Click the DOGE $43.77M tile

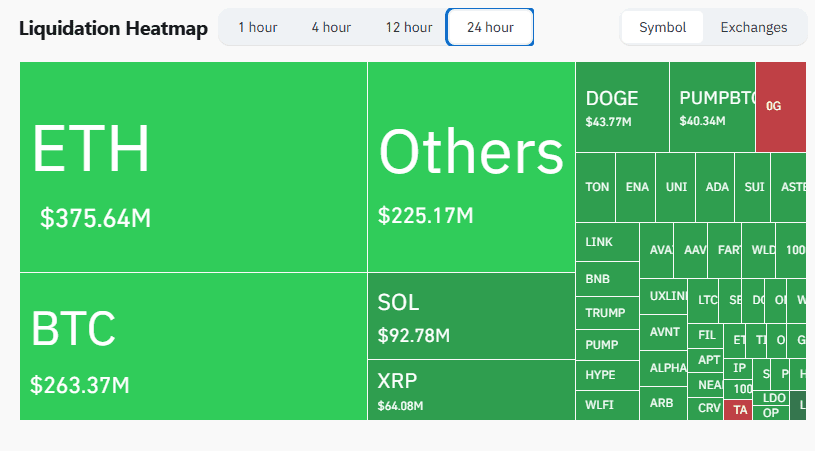(x=622, y=107)
